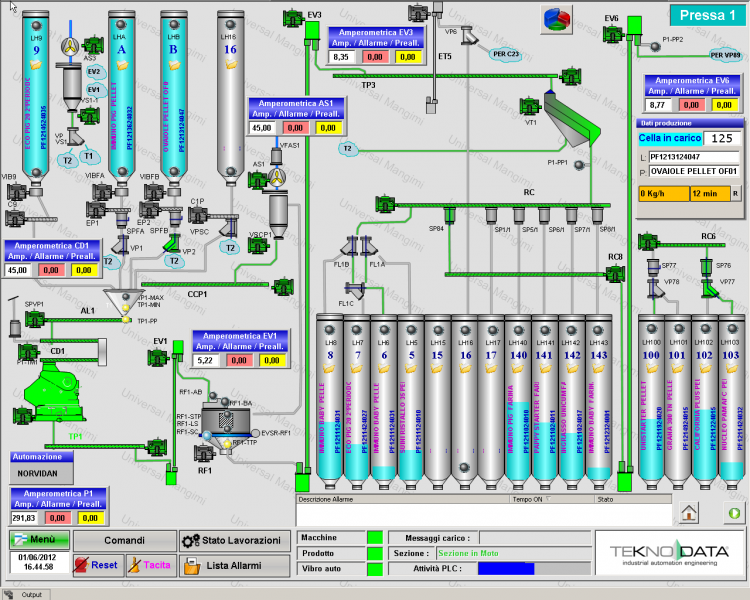The width and height of the screenshot is (750, 600).
Task: Click the EV6 elevator motor icon
Action: (x=614, y=33)
